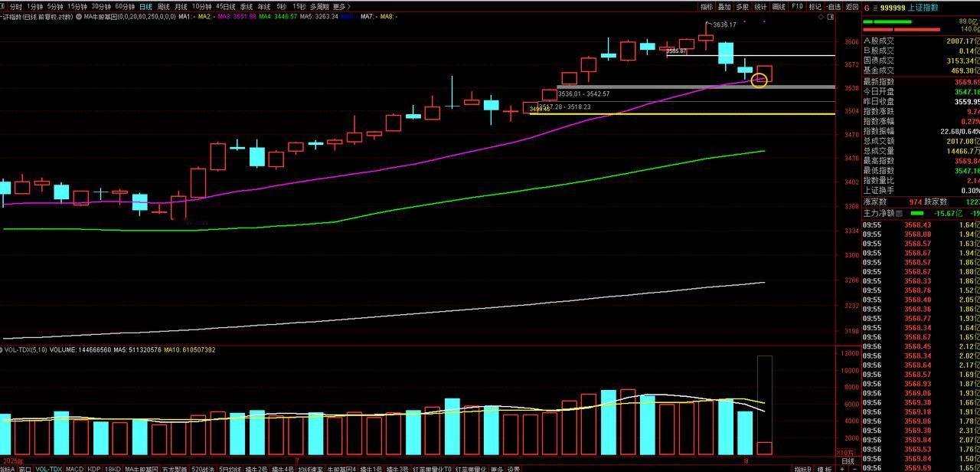980x472 pixels.
Task: Click the ≡ menu icon beside 999999
Action: [x=875, y=7]
